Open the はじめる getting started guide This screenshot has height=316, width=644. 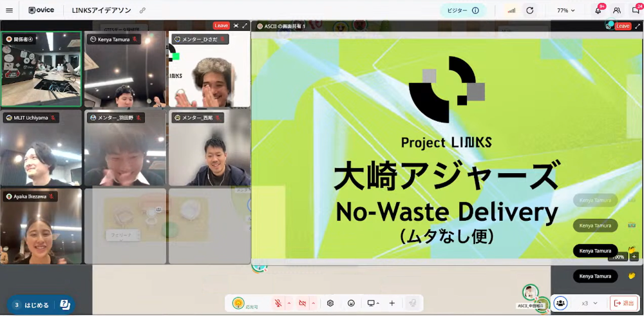coord(37,305)
